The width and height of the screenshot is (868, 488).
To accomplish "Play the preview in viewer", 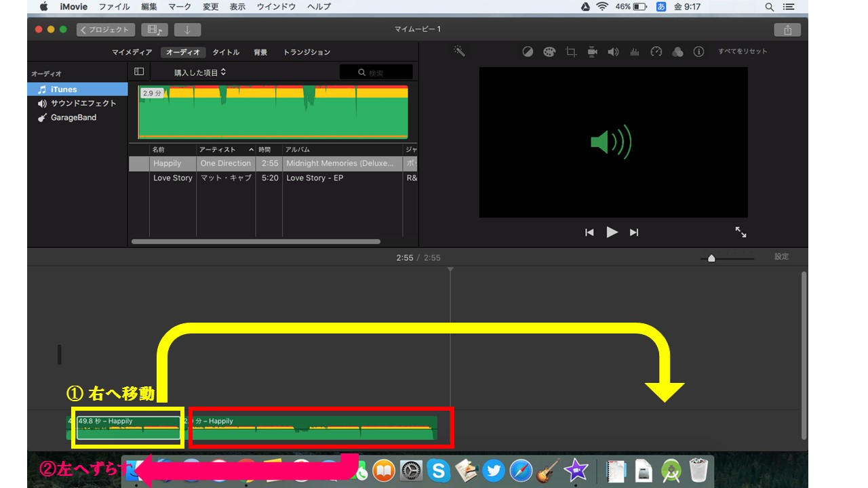I will 612,232.
